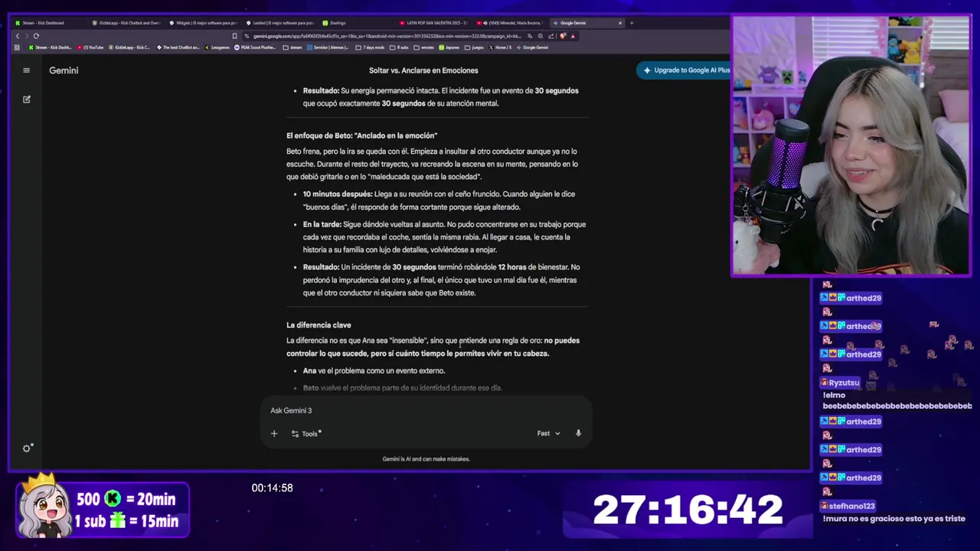This screenshot has width=980, height=551.
Task: Open a new browser tab with plus
Action: [632, 23]
